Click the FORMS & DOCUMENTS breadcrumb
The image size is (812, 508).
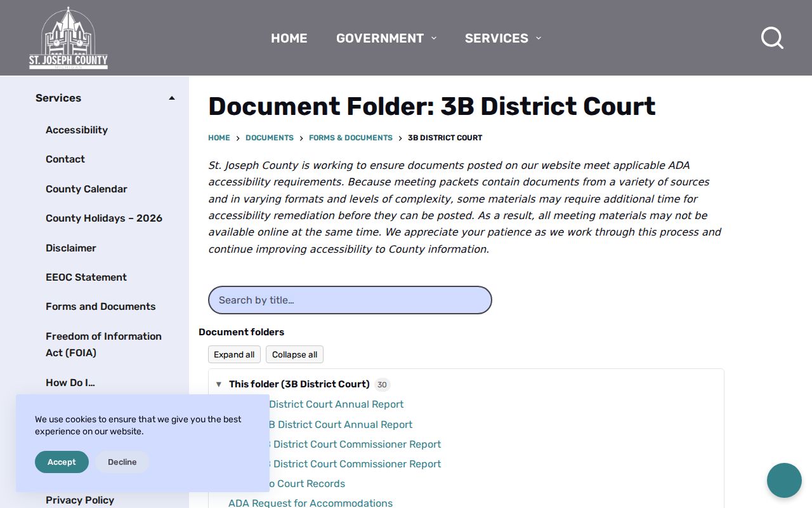tap(351, 138)
